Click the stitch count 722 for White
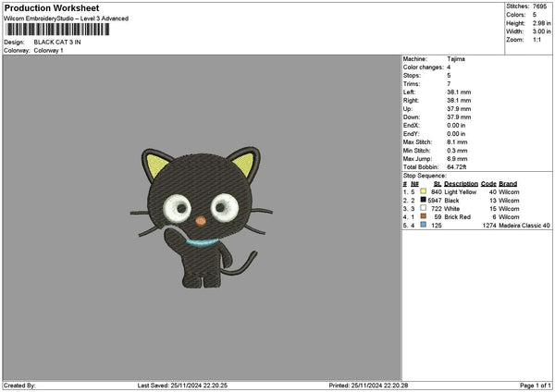Viewport: 555px width, 392px height. pyautogui.click(x=437, y=209)
